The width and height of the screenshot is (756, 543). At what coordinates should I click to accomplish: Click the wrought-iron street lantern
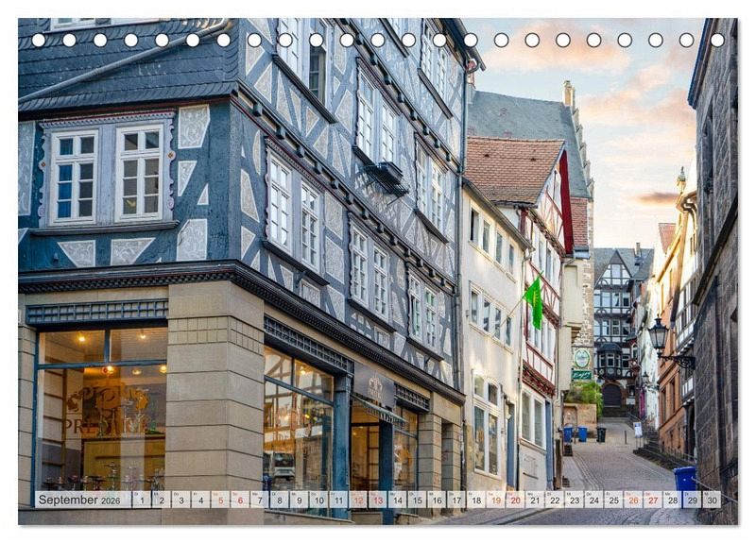tap(659, 335)
